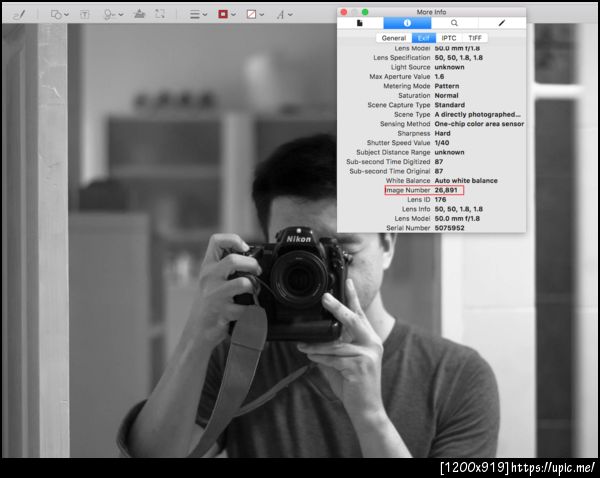Select the Sketch pen tool in markup toolbar

click(x=19, y=15)
